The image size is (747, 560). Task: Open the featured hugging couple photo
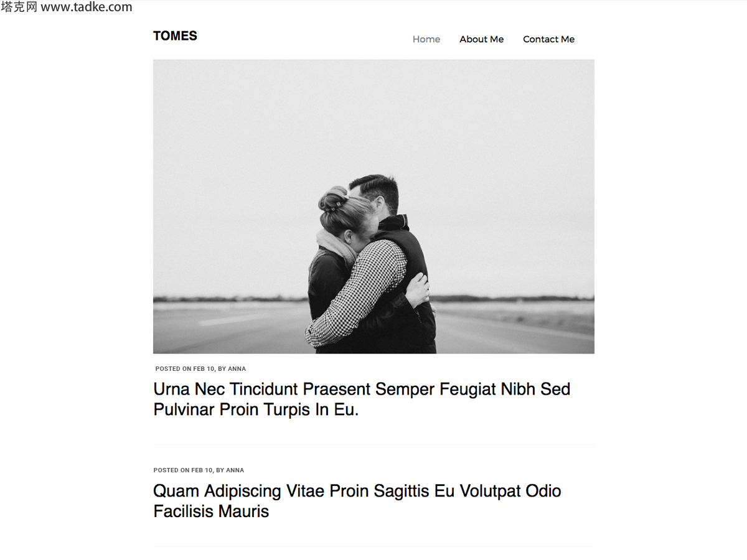click(x=374, y=207)
